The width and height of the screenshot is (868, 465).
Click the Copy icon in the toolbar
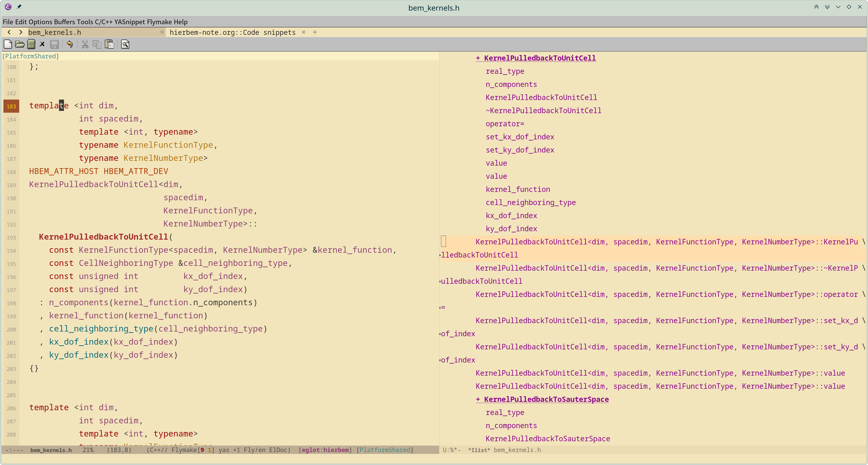coord(97,44)
